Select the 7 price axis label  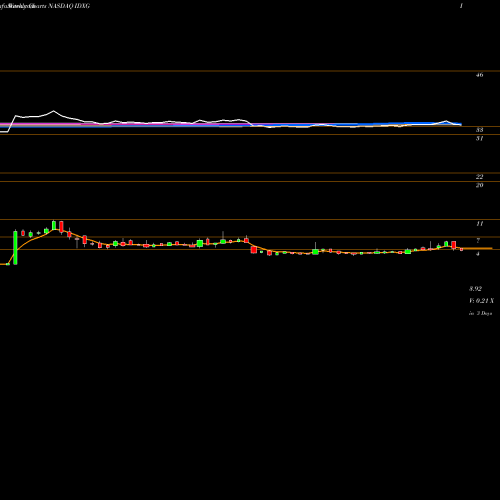point(478,240)
